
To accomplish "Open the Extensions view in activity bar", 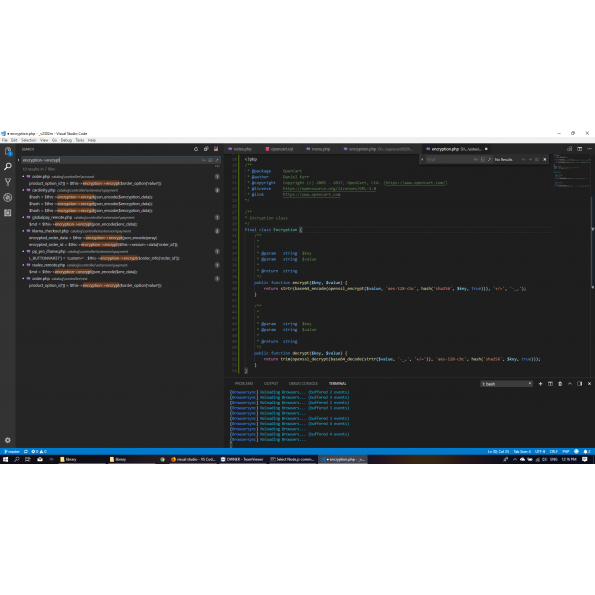I will [x=8, y=213].
